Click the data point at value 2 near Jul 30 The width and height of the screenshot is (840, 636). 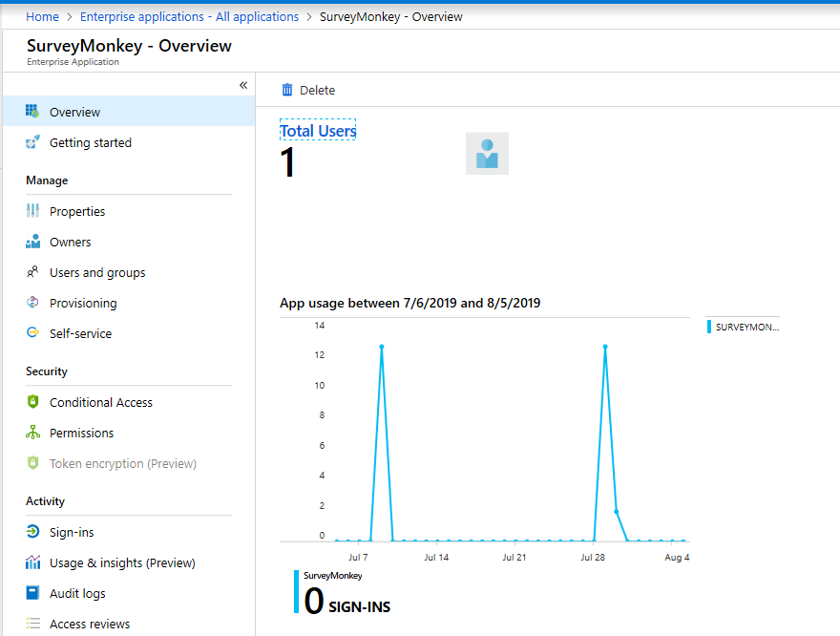point(616,512)
